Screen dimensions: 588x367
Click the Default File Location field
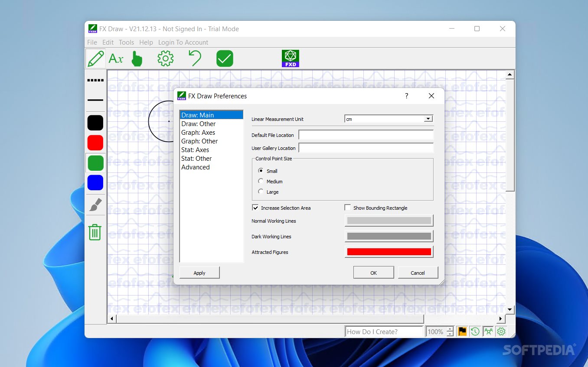[366, 135]
